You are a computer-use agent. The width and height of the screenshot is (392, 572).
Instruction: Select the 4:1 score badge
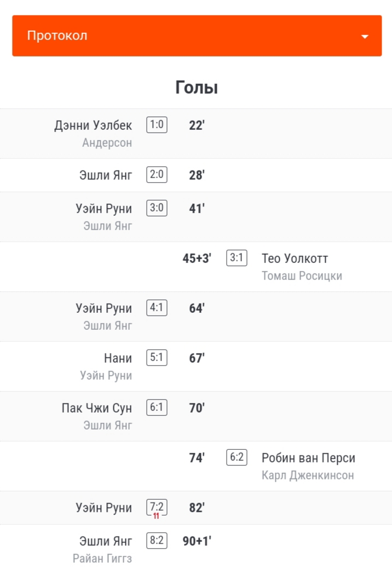pos(157,307)
